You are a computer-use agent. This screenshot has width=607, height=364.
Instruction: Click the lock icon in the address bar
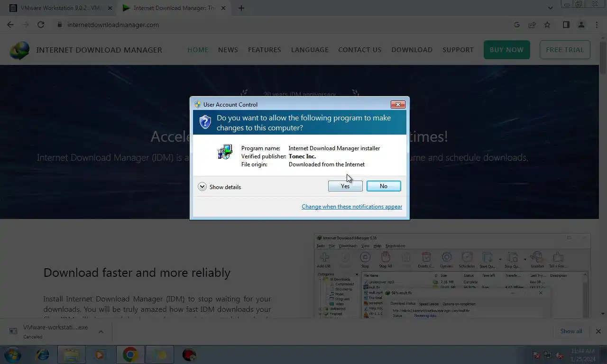click(x=60, y=25)
